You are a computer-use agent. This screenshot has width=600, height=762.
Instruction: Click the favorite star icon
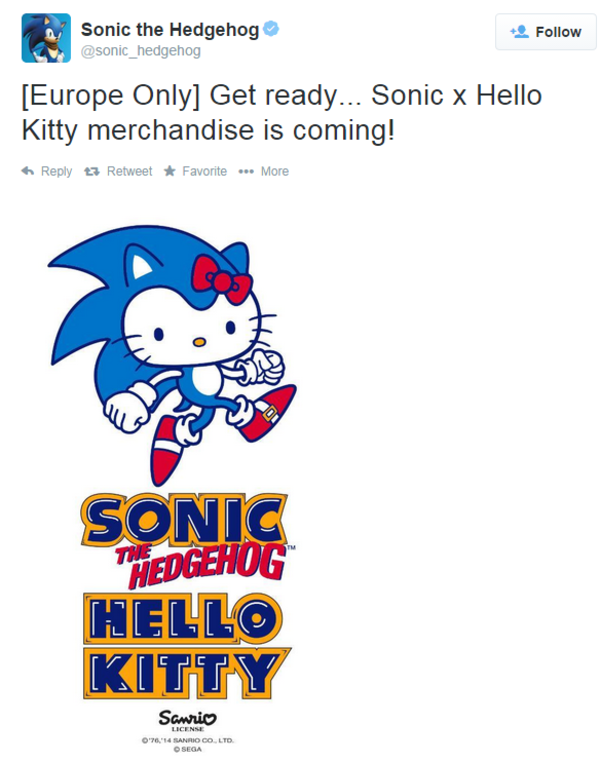click(x=170, y=171)
